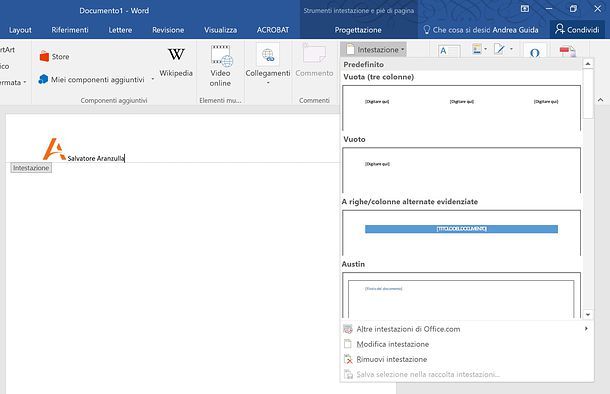Switch to the Layout tab
Screen dimensions: 610x394
click(x=20, y=30)
